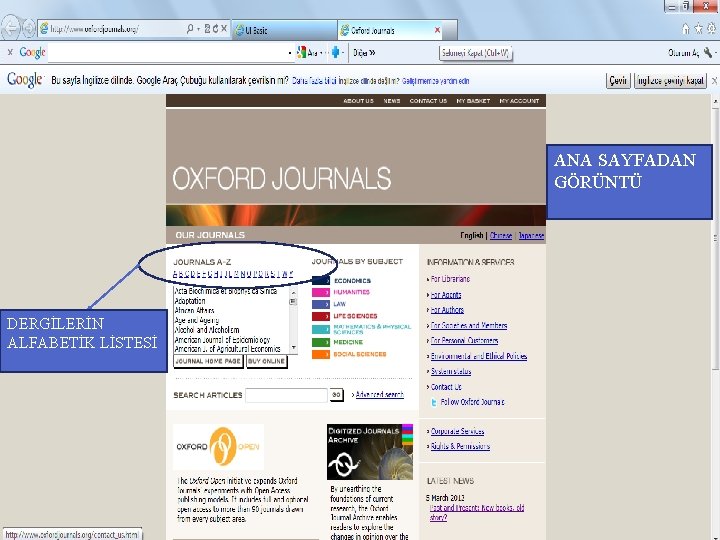Go back with browser back arrow
720x540 pixels.
[10, 28]
